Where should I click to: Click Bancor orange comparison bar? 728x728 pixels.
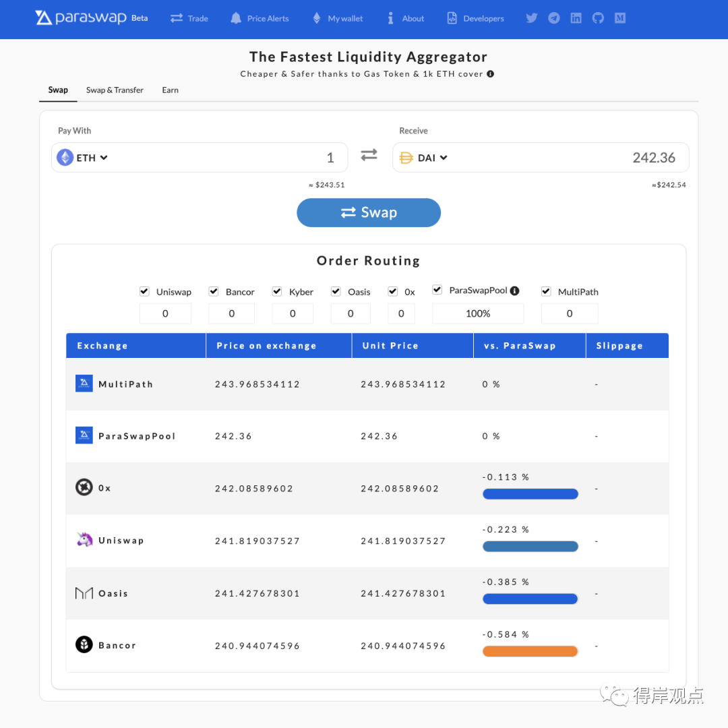[530, 651]
